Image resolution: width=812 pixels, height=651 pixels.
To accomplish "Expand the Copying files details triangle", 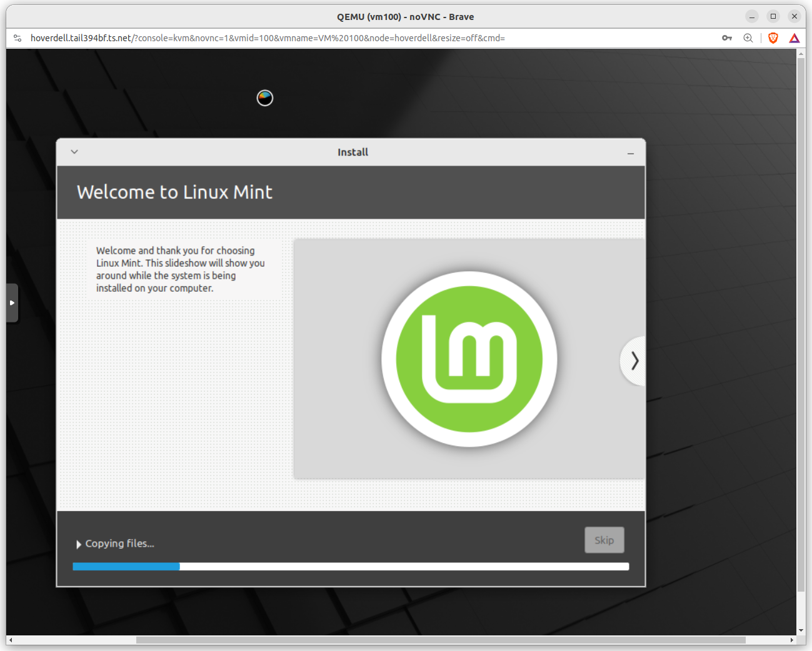I will 79,544.
